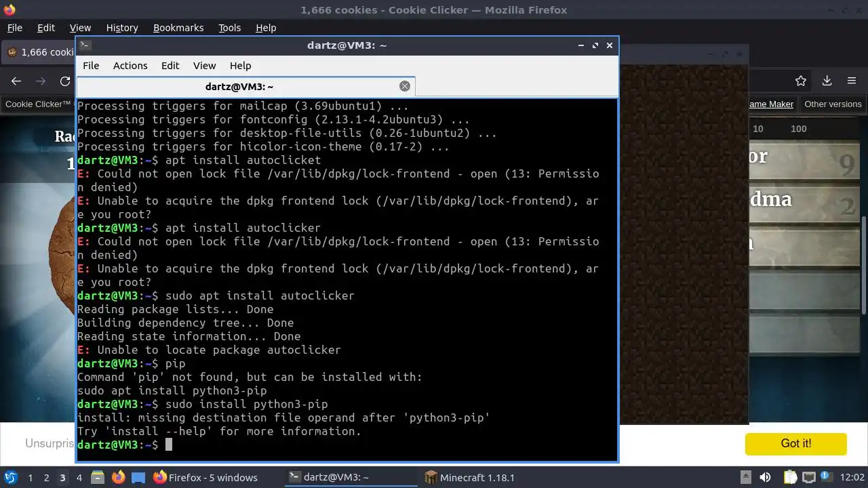Click the Firefox forward arrow button

click(41, 81)
